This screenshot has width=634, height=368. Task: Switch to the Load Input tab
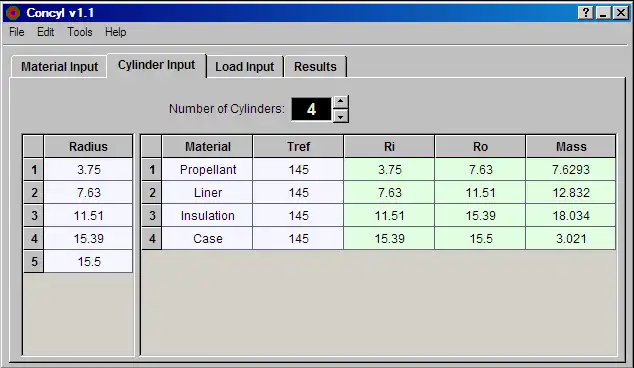click(244, 67)
